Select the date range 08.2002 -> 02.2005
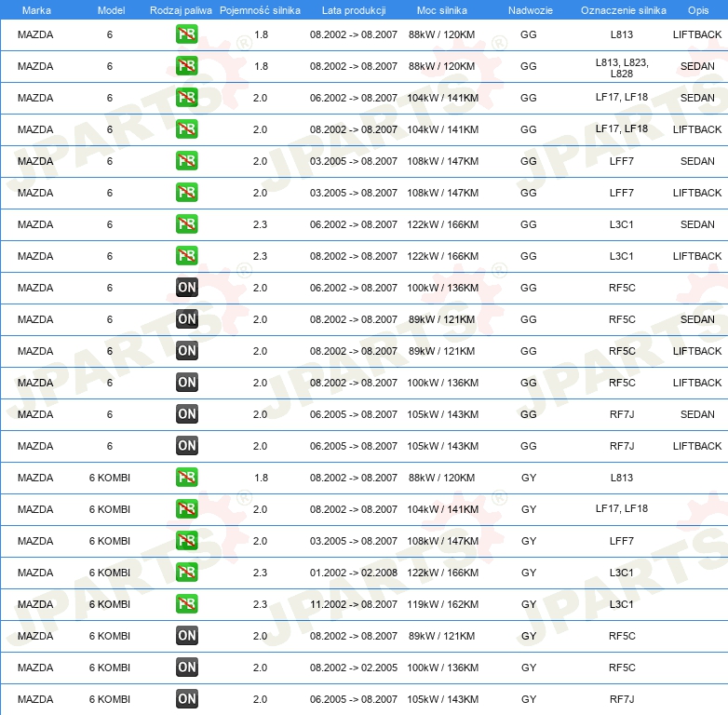The width and height of the screenshot is (728, 715). pos(354,668)
